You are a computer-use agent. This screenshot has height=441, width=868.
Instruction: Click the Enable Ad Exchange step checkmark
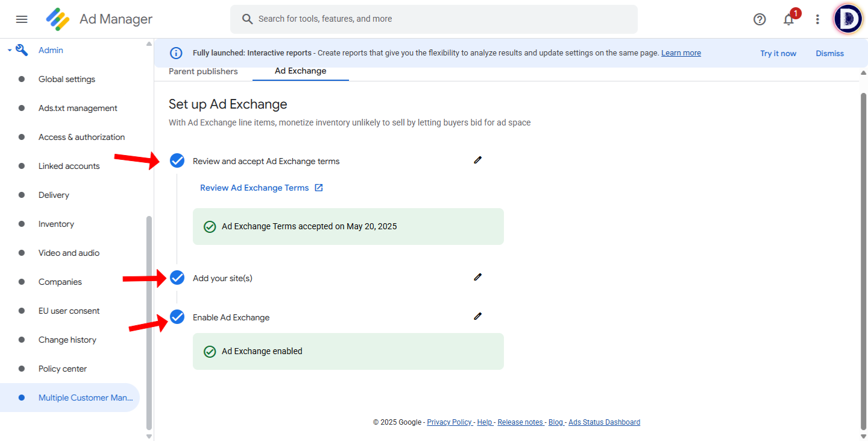click(x=177, y=317)
